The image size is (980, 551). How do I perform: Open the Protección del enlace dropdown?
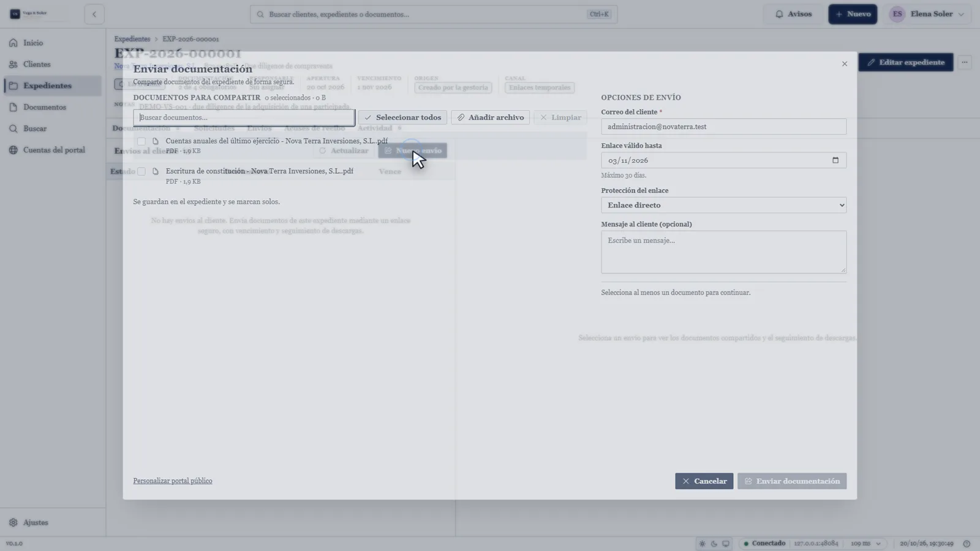723,205
